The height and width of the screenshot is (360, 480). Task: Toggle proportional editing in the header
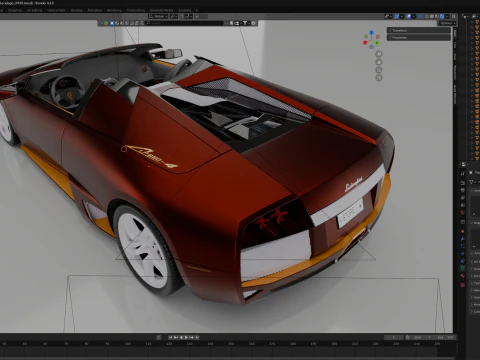pyautogui.click(x=197, y=16)
